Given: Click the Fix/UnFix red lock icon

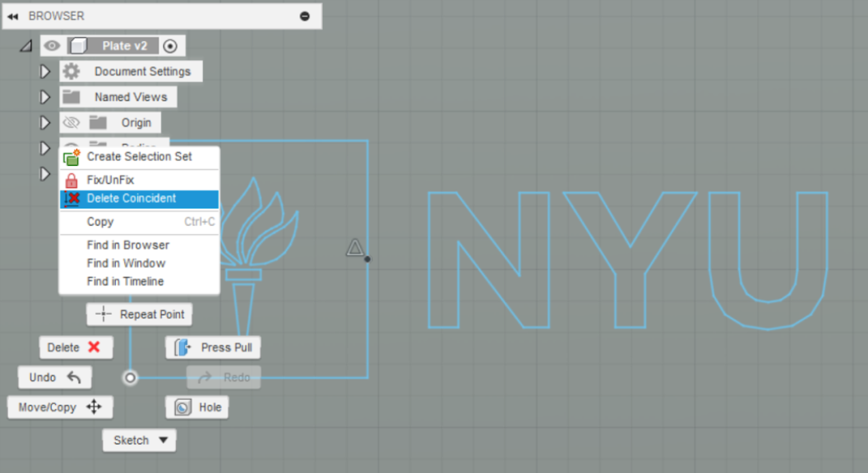Looking at the screenshot, I should [72, 181].
